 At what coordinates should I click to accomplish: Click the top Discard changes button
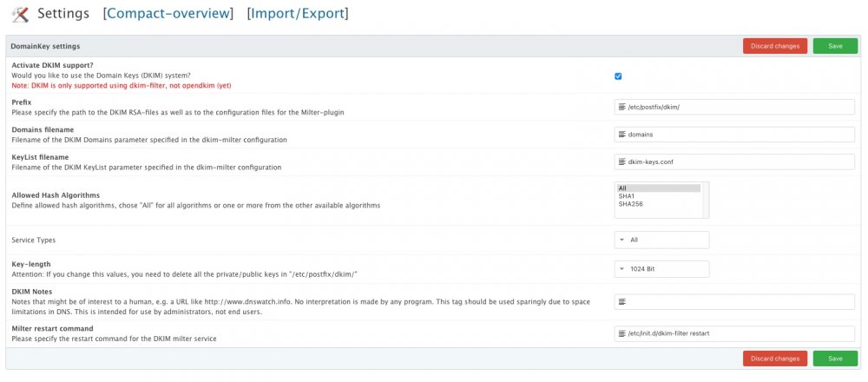[775, 46]
